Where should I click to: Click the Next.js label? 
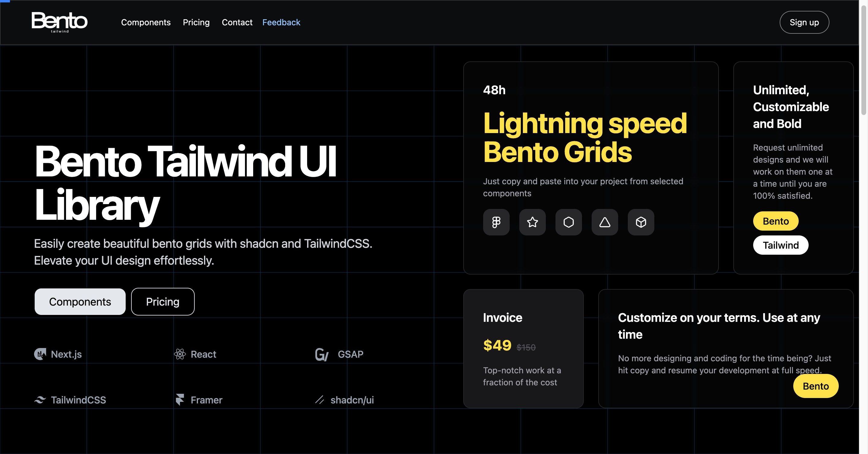[x=66, y=354]
